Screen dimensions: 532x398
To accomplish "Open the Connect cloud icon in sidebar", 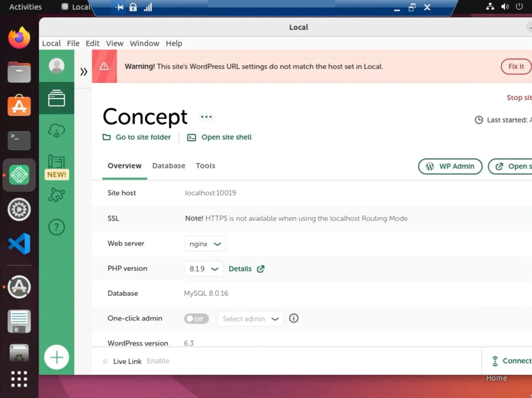I will pyautogui.click(x=56, y=131).
